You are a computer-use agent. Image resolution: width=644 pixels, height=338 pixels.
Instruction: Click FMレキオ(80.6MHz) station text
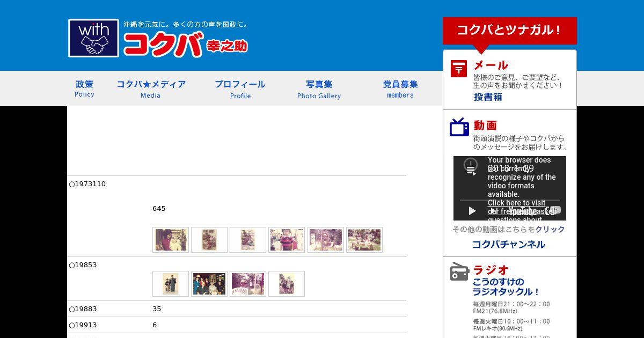coord(497,328)
